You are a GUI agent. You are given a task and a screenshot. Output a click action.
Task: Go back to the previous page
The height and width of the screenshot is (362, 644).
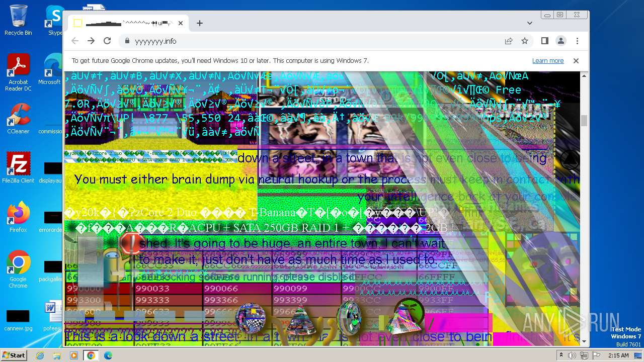click(x=75, y=41)
